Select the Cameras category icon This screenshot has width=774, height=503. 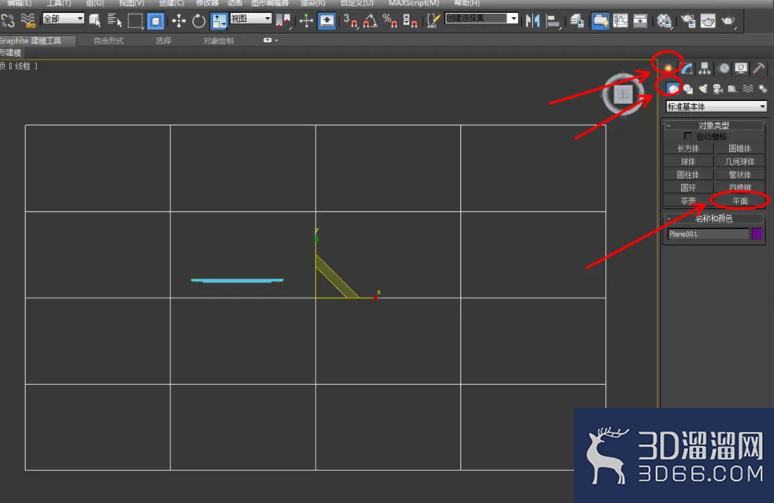click(718, 89)
